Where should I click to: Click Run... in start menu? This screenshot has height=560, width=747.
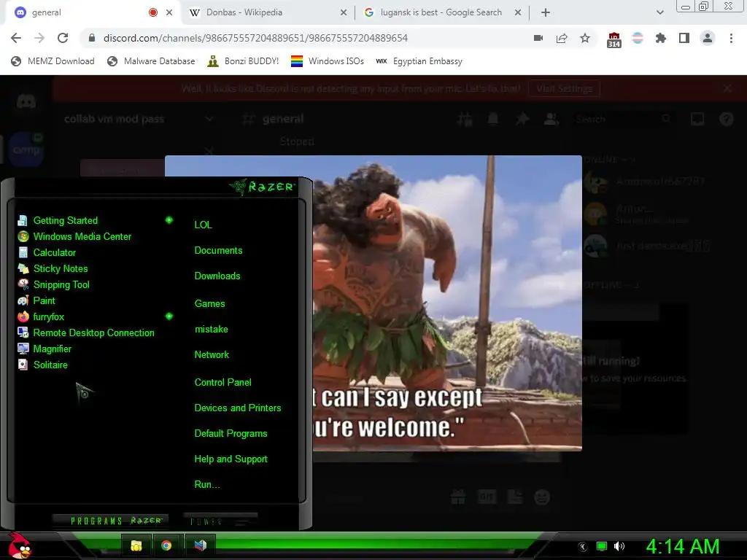(207, 485)
